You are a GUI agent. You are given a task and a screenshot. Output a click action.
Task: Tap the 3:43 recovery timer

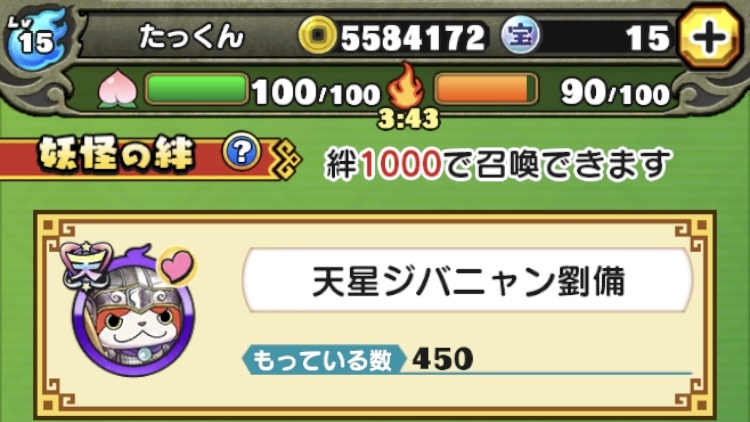pyautogui.click(x=408, y=118)
